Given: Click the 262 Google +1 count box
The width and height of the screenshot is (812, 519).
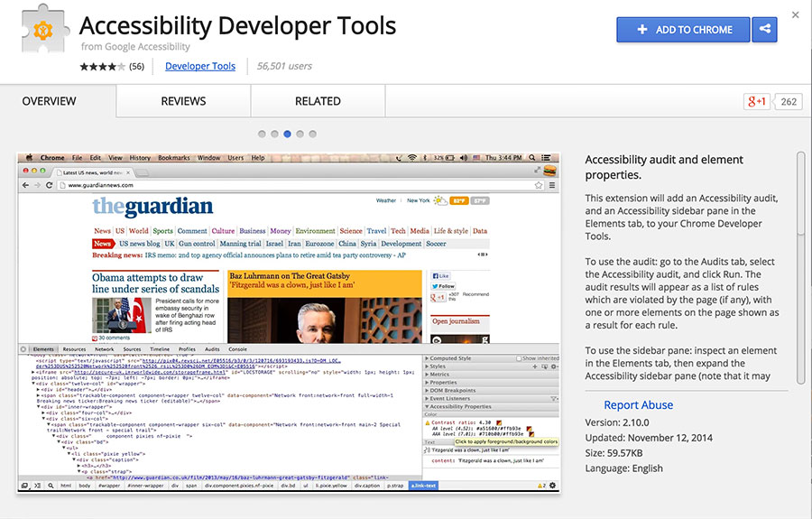Looking at the screenshot, I should [x=789, y=101].
